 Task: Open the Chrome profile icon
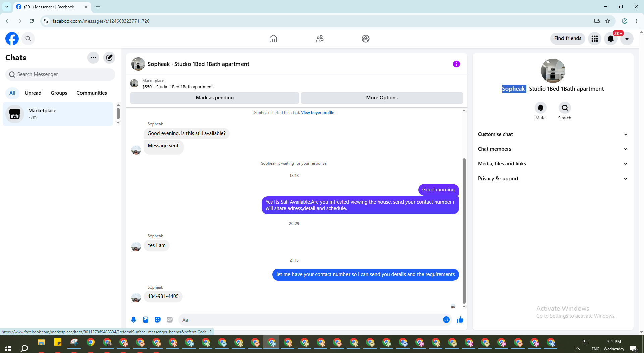(x=625, y=21)
